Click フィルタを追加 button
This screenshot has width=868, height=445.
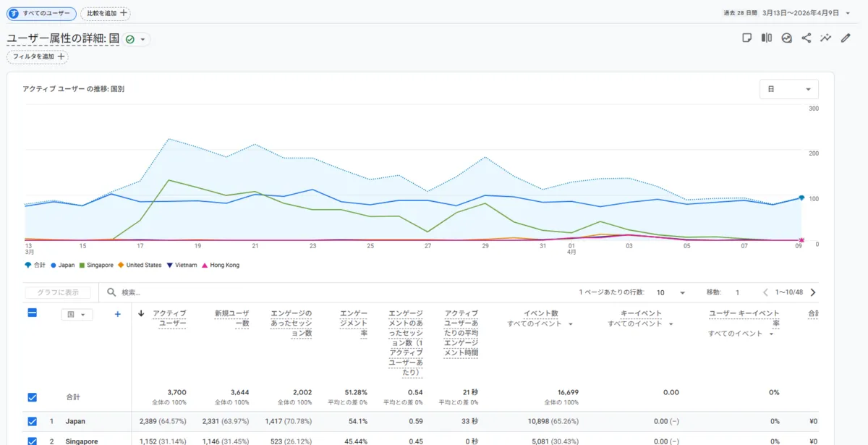click(x=38, y=56)
